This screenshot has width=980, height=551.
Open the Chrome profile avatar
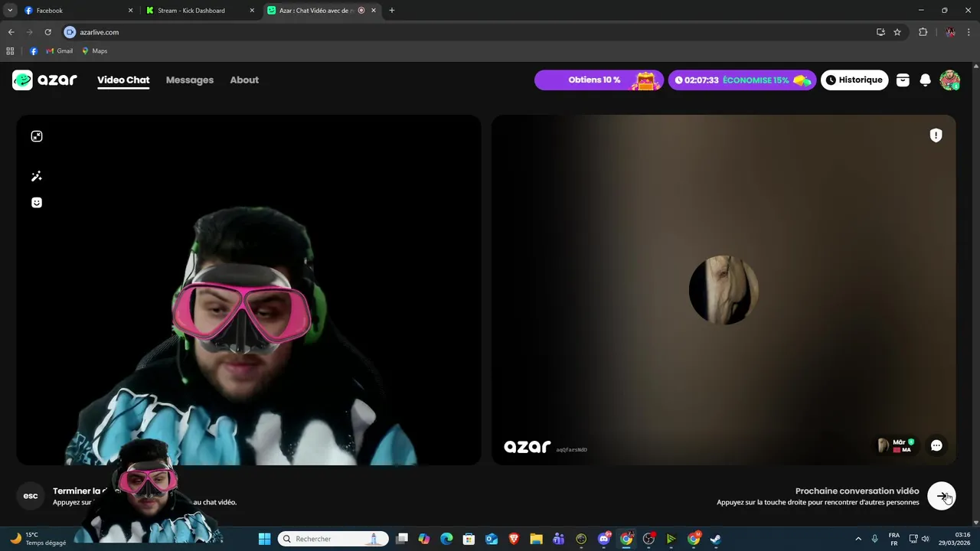(950, 32)
